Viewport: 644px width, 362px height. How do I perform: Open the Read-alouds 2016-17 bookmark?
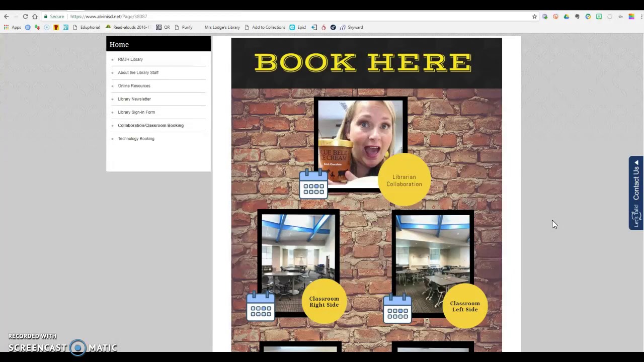pyautogui.click(x=128, y=27)
